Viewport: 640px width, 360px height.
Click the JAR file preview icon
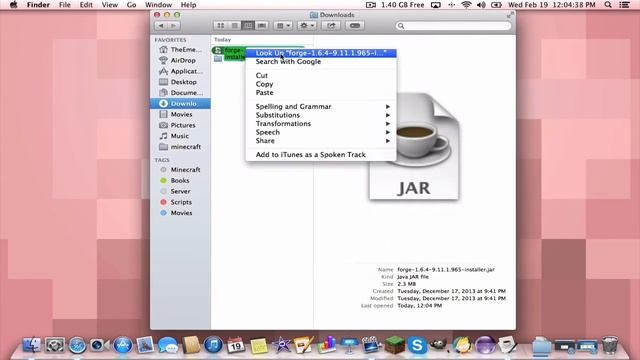pyautogui.click(x=414, y=146)
